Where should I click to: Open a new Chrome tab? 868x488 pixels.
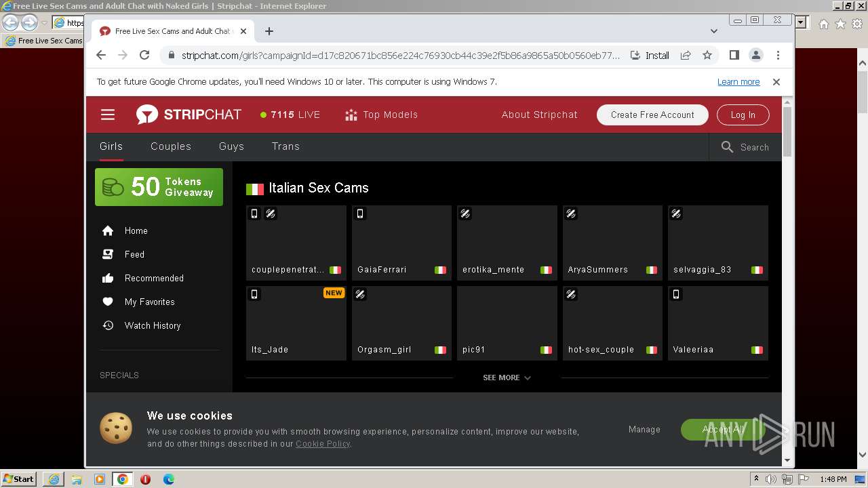click(269, 31)
